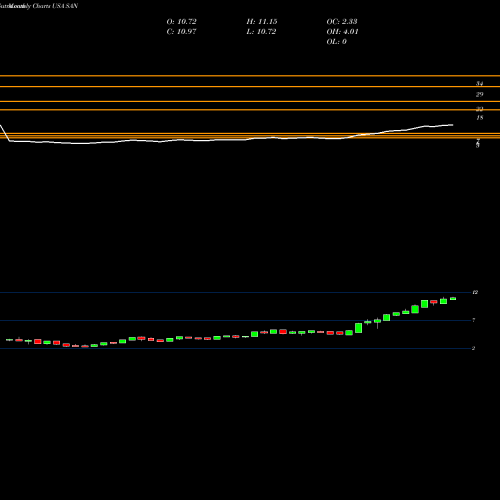The height and width of the screenshot is (500, 500).
Task: Click the '29' upper axis label
Action: click(x=479, y=95)
